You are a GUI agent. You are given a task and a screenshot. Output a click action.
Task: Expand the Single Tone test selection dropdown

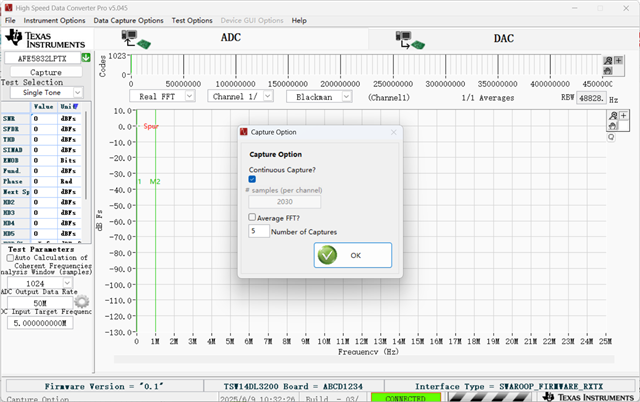click(x=78, y=93)
